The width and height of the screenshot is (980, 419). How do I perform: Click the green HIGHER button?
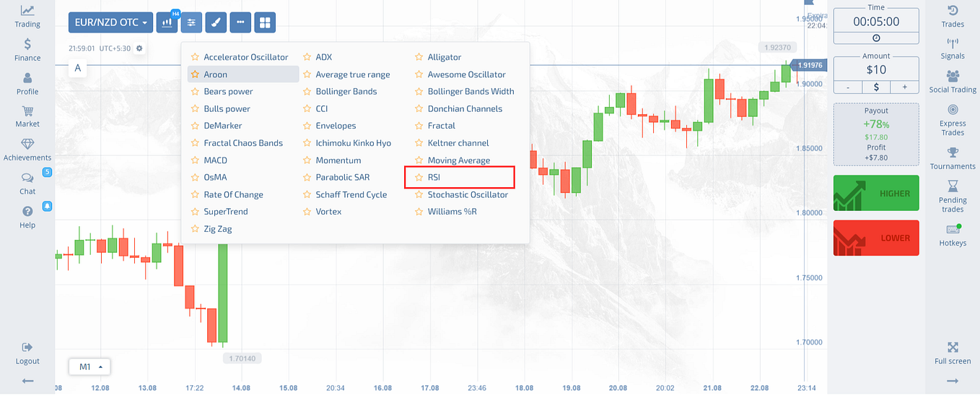point(875,193)
